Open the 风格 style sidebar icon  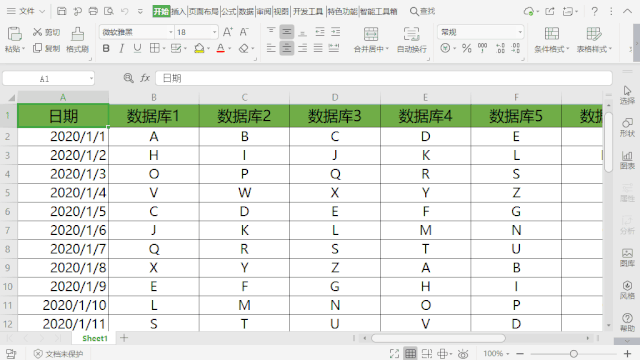coord(627,290)
